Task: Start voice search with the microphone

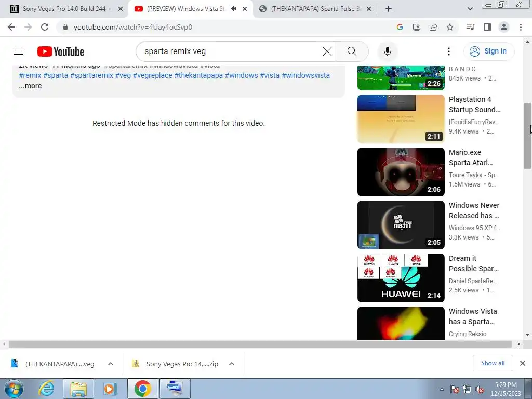Action: (x=388, y=51)
